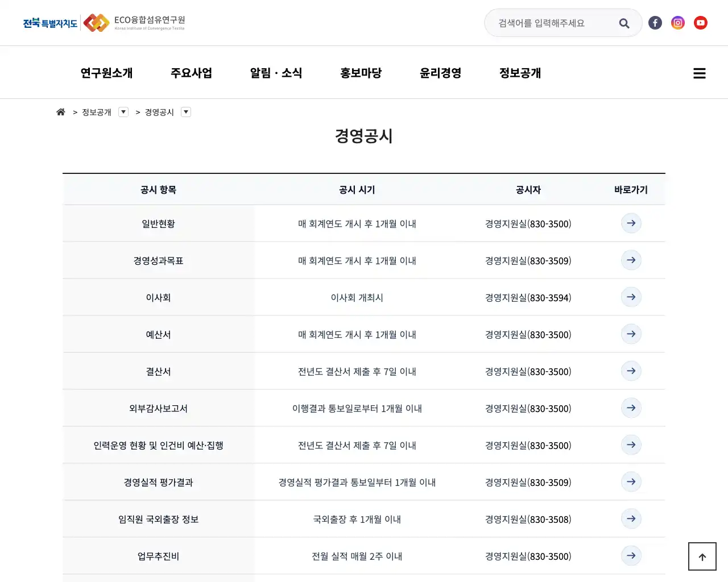Open arrow shortcut for 일반현황 row
728x582 pixels.
[631, 223]
